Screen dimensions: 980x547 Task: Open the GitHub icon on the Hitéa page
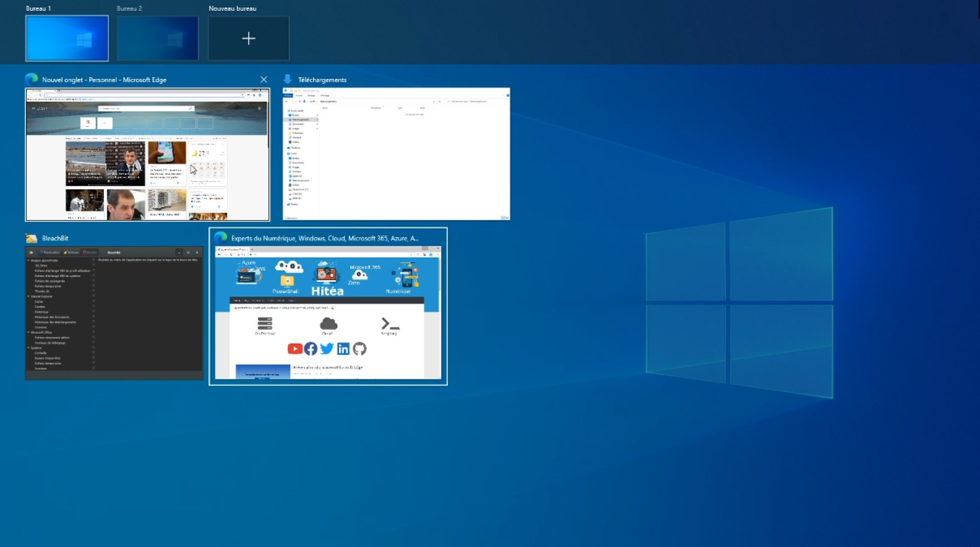(x=359, y=348)
